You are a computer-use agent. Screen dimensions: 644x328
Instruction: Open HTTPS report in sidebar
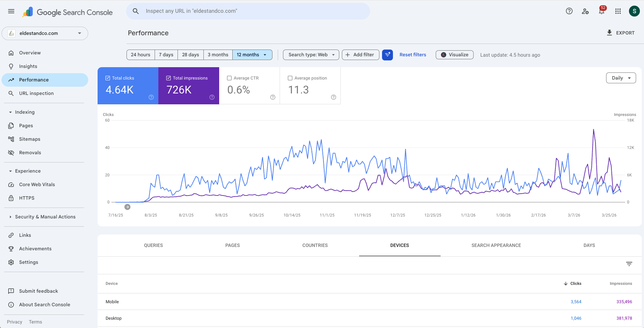(45, 198)
